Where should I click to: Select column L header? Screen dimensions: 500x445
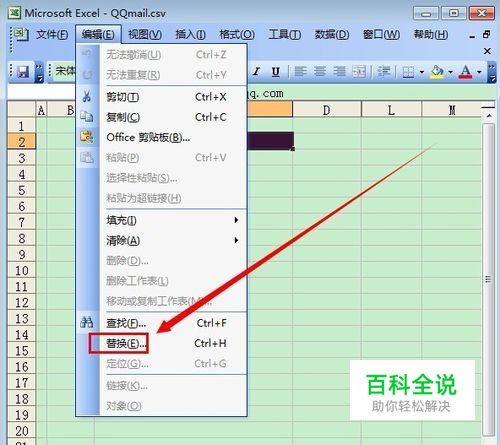[x=391, y=110]
